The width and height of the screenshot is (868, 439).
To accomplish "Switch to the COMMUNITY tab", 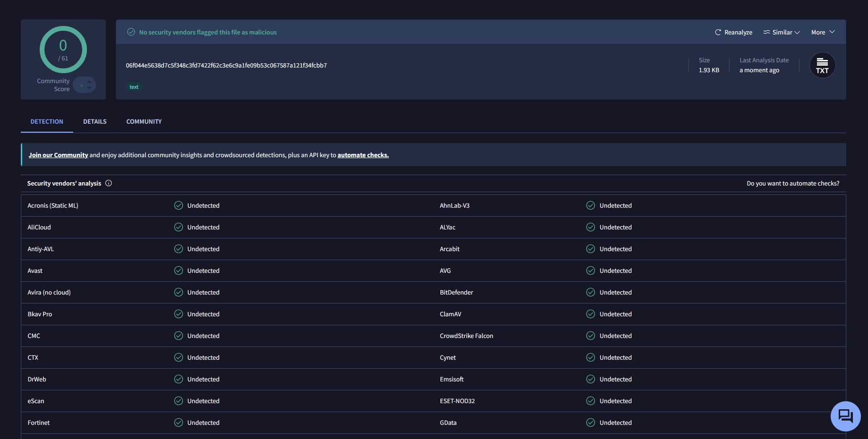I will tap(144, 121).
